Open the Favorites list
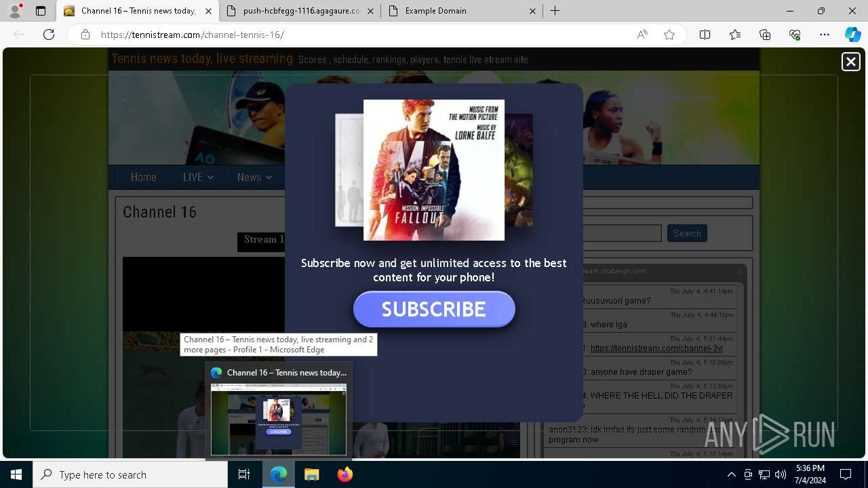868x488 pixels. (735, 35)
